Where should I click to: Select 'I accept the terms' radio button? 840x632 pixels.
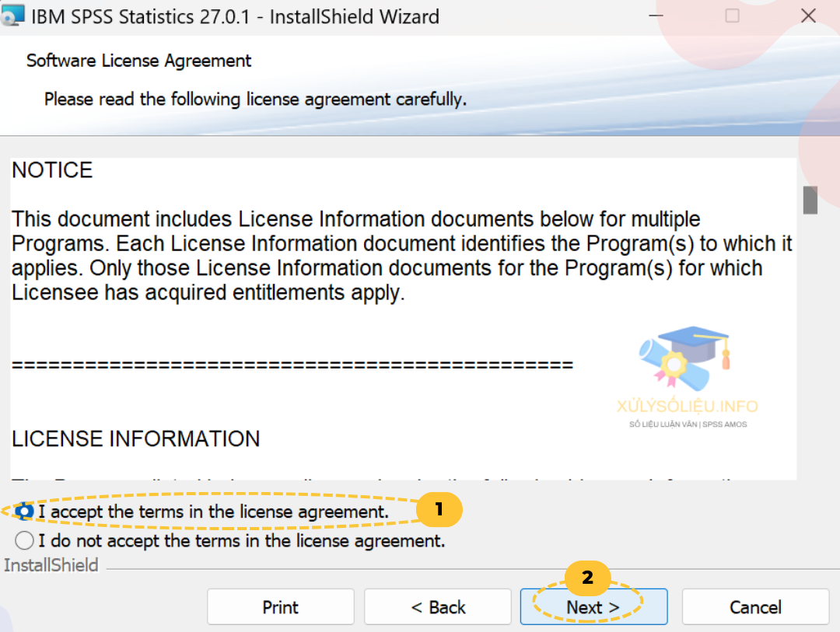pyautogui.click(x=24, y=512)
